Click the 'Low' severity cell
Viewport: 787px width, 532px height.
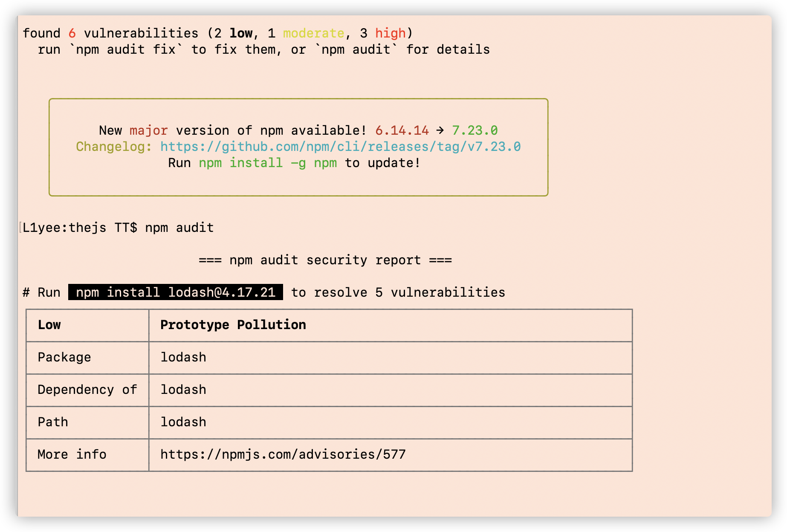point(49,325)
